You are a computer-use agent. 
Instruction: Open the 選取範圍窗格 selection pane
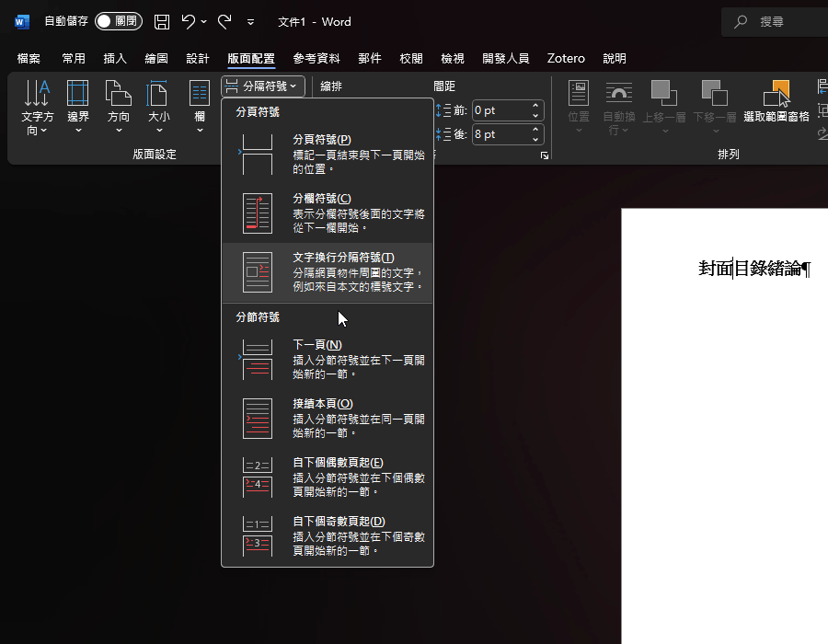click(776, 102)
